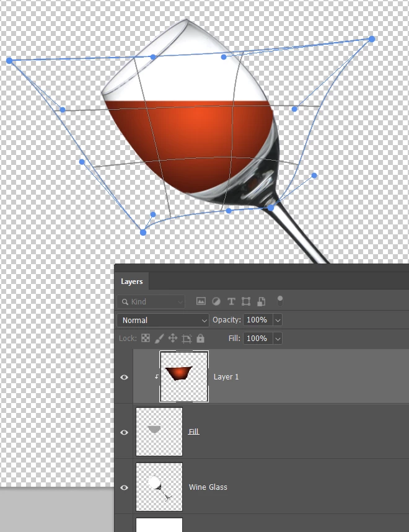The width and height of the screenshot is (409, 532).
Task: Select the Wine Glass layer thumbnail
Action: pos(159,487)
